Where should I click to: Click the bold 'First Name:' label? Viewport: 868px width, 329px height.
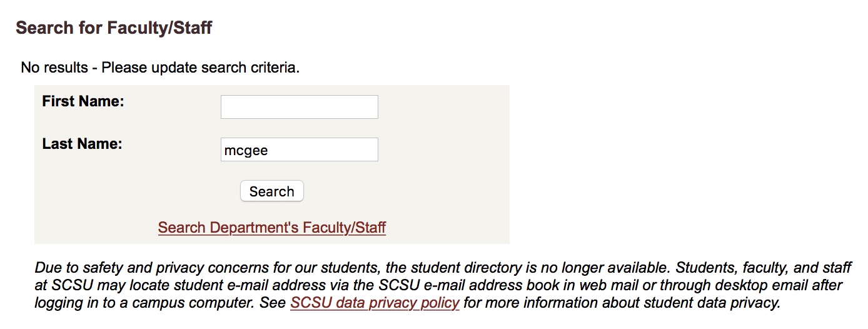[x=83, y=101]
